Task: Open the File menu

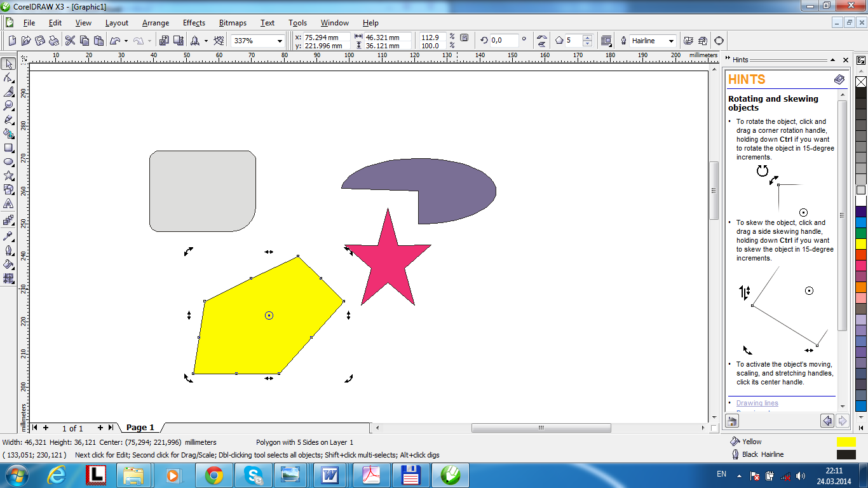Action: click(x=29, y=23)
